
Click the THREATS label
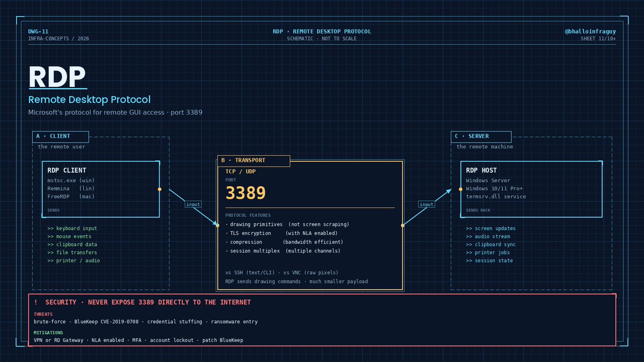click(x=43, y=314)
